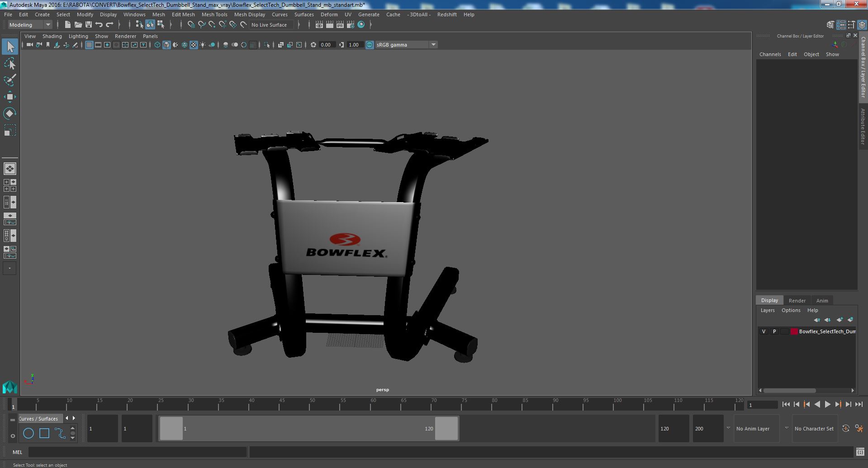Snap to grids icon
The width and height of the screenshot is (868, 468).
191,25
